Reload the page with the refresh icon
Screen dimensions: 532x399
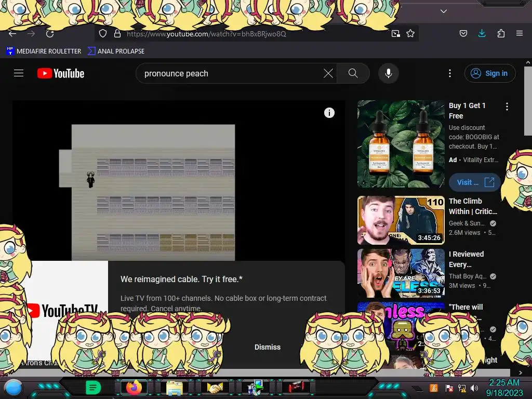click(50, 34)
